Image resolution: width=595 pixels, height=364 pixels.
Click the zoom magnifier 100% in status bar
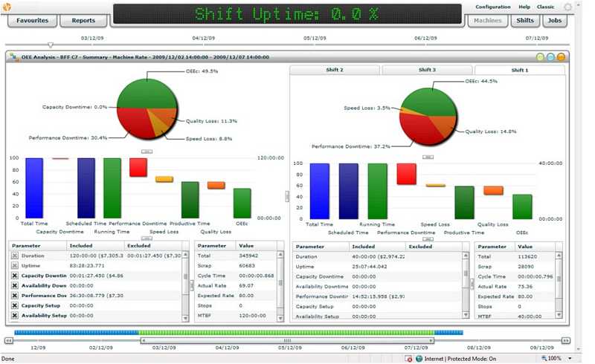(551, 358)
